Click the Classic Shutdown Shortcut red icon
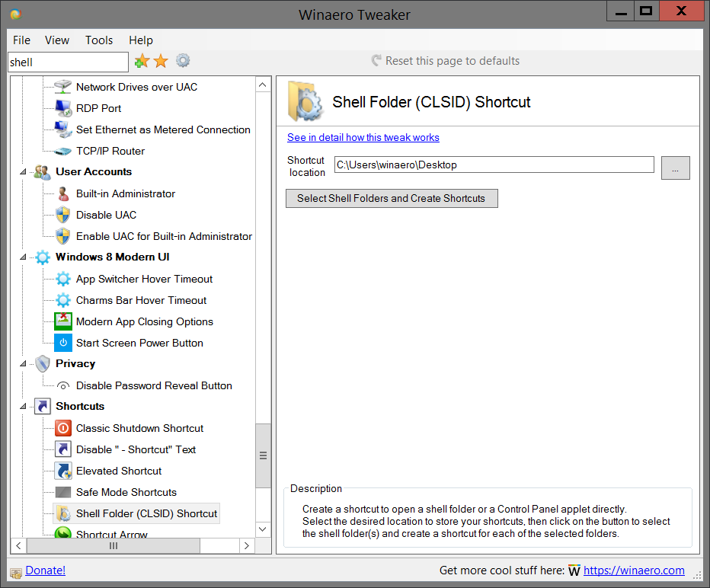Image resolution: width=710 pixels, height=588 pixels. point(63,428)
